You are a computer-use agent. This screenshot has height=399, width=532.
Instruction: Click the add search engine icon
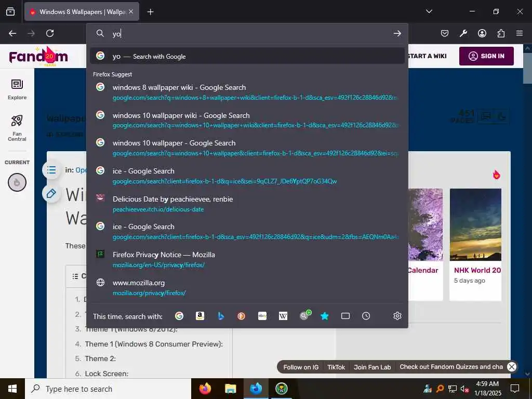(305, 315)
